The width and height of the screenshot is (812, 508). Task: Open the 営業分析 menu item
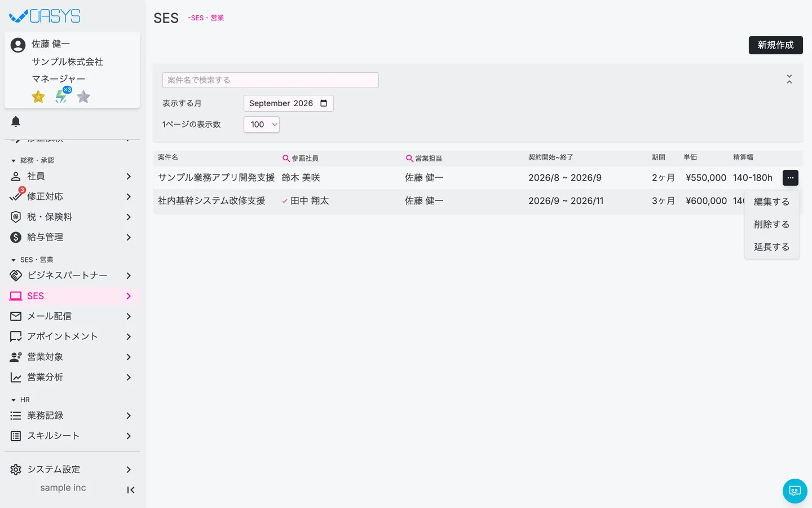tap(72, 377)
